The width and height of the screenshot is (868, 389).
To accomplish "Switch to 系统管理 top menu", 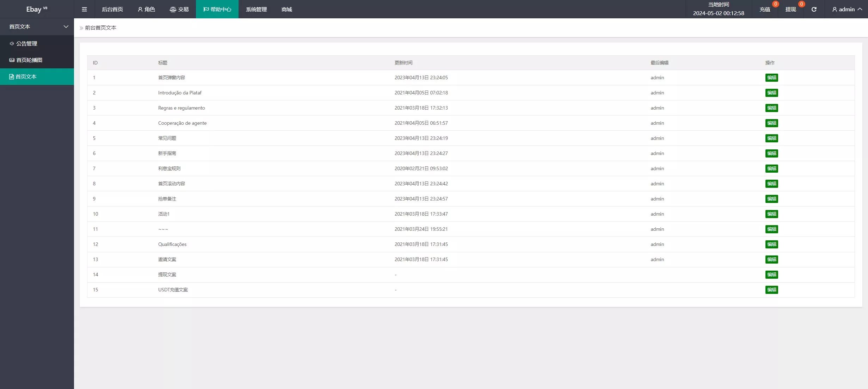I will click(256, 9).
